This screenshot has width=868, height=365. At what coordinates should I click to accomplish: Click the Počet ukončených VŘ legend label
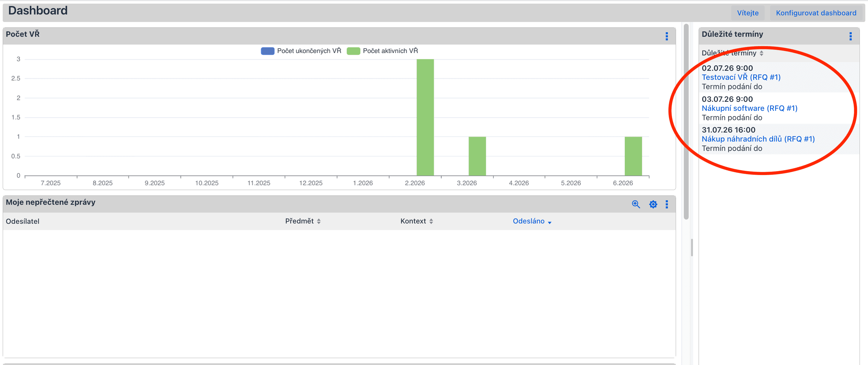309,51
